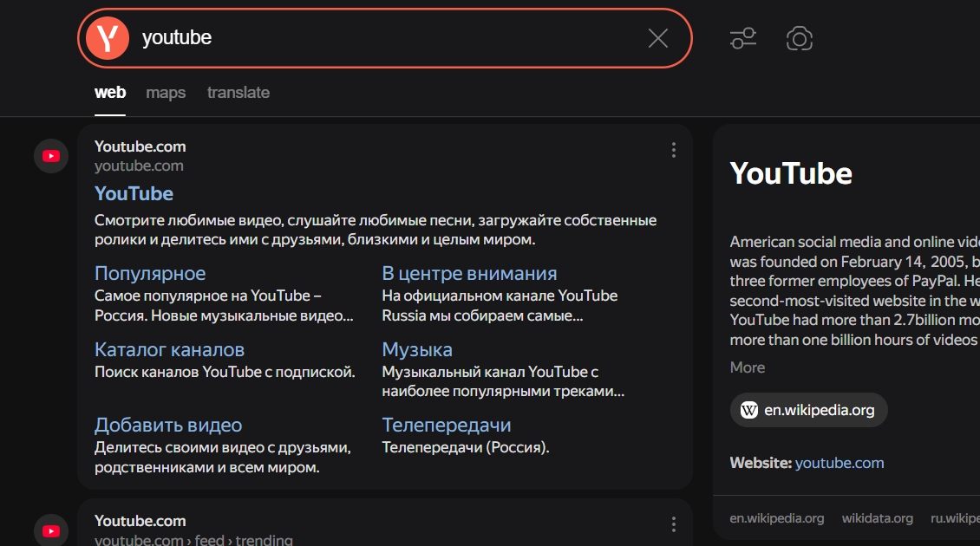Click the Wikipedia icon in en.wikipedia.org chip
The width and height of the screenshot is (980, 546).
(748, 410)
